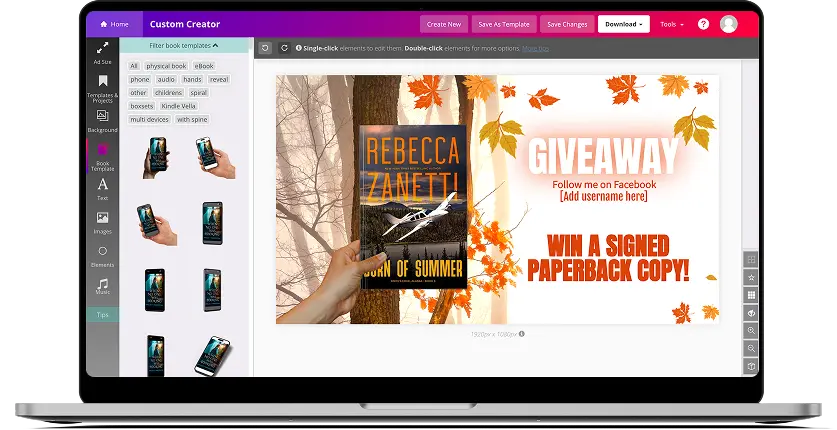Filter by physical book tag
Screen dimensions: 837x430
point(166,66)
